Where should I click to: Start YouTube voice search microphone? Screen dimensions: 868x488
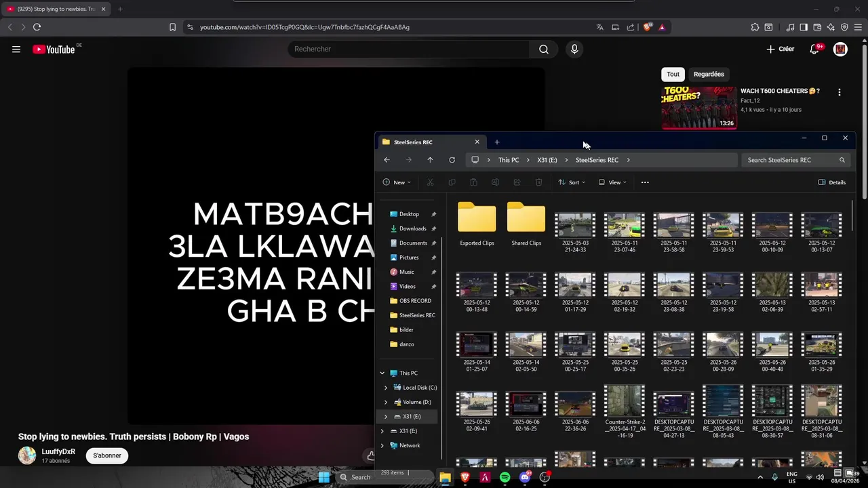[x=574, y=49]
